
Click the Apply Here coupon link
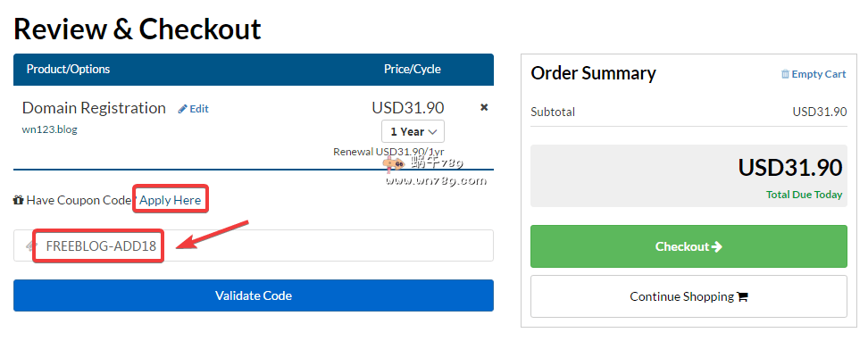[170, 200]
